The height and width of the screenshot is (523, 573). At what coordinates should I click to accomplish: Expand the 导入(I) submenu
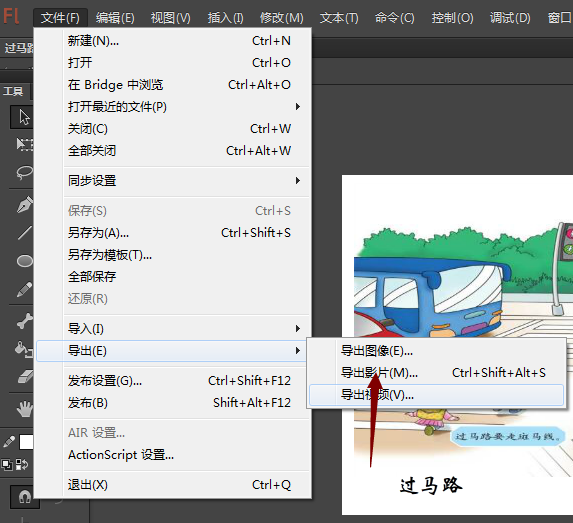pyautogui.click(x=171, y=329)
